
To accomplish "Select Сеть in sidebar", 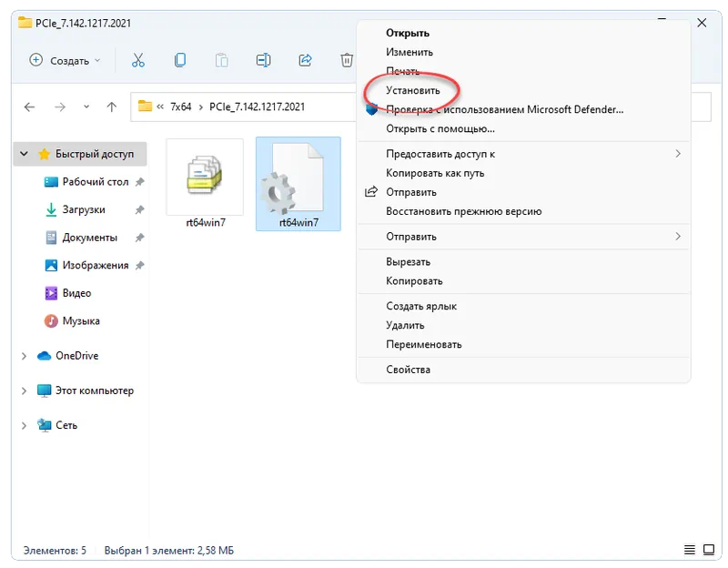I will (x=66, y=425).
